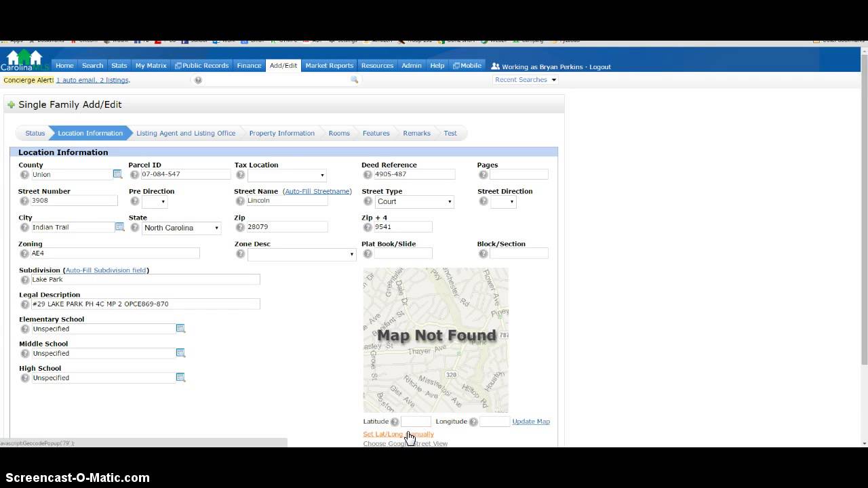
Task: Click the Legal Description input field
Action: pos(145,304)
